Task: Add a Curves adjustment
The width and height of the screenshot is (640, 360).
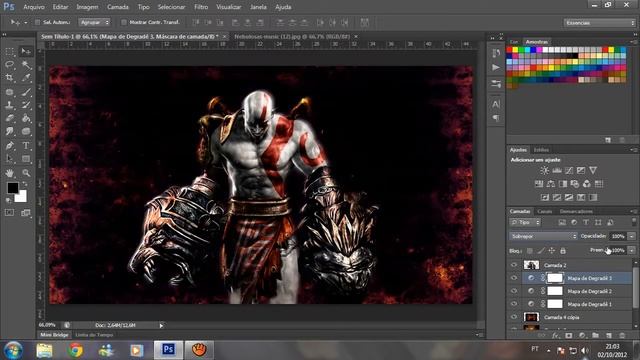Action: click(x=569, y=171)
